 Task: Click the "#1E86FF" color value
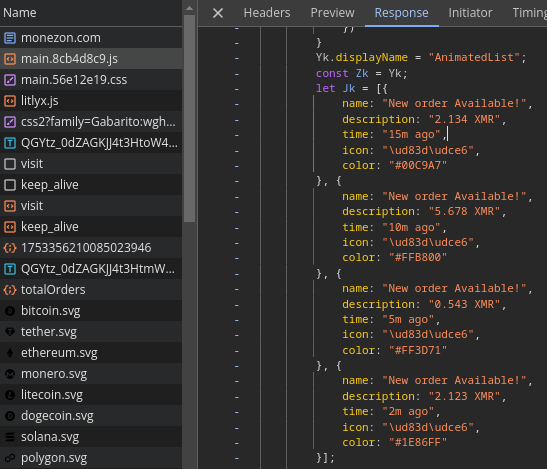pos(418,442)
